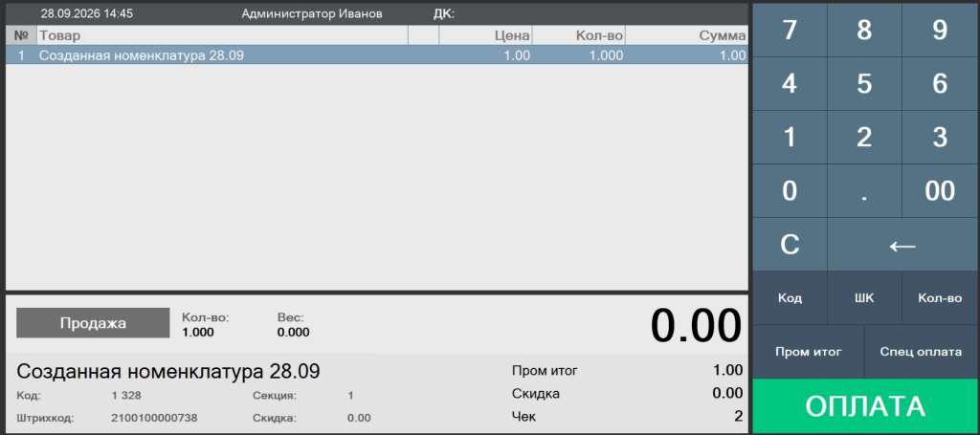Tap digit 1 on the keypad
Viewport: 980px width, 435px height.
point(790,138)
